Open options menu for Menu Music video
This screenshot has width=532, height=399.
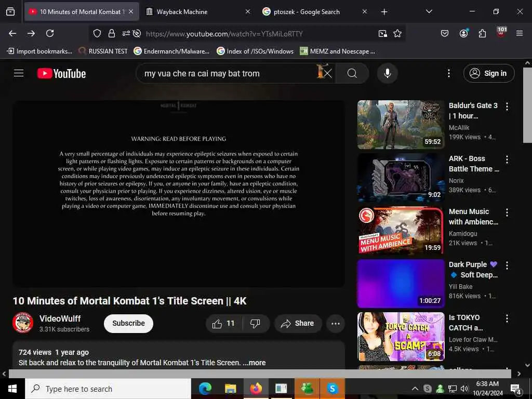pyautogui.click(x=507, y=212)
